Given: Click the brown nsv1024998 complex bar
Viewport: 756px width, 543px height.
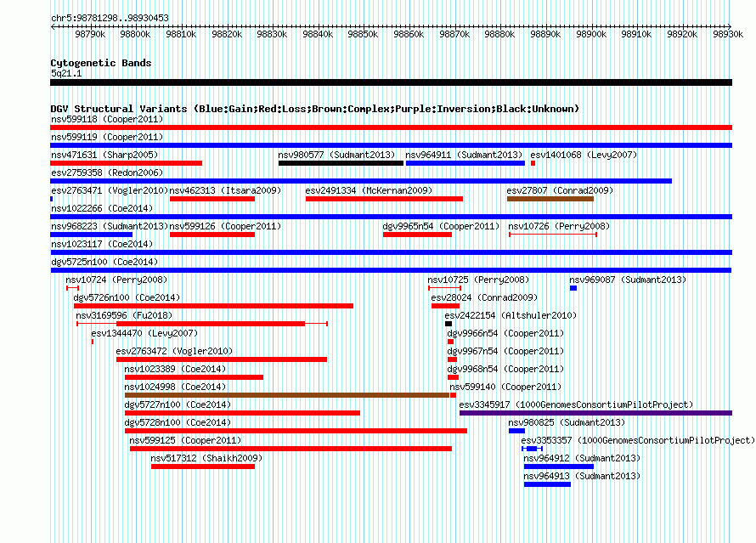Looking at the screenshot, I should click(287, 395).
